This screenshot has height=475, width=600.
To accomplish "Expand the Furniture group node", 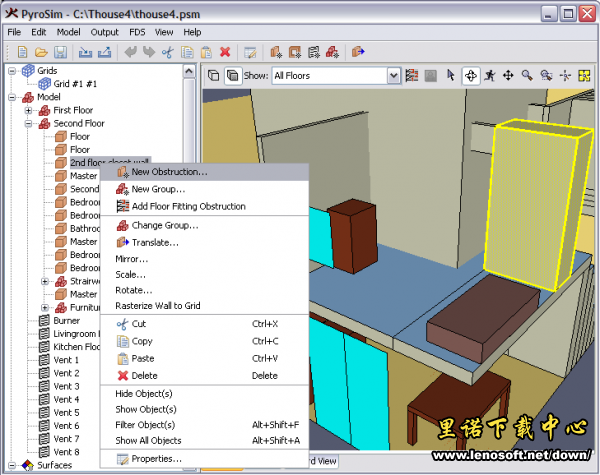I will (x=45, y=308).
